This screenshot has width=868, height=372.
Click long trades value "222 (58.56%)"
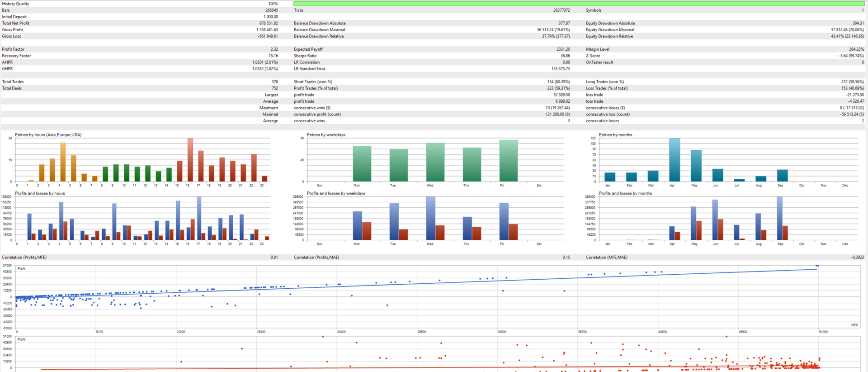point(852,82)
